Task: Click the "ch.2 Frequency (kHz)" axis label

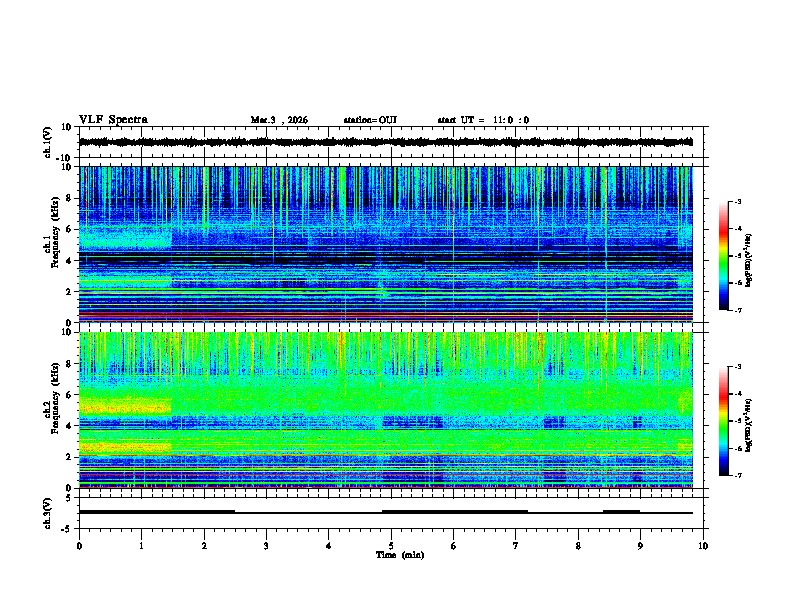Action: click(52, 398)
